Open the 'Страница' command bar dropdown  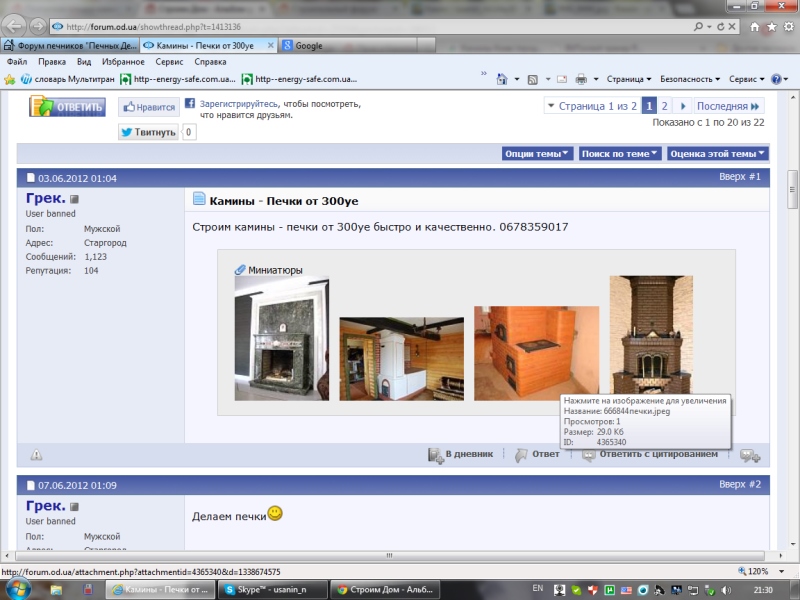[x=629, y=79]
